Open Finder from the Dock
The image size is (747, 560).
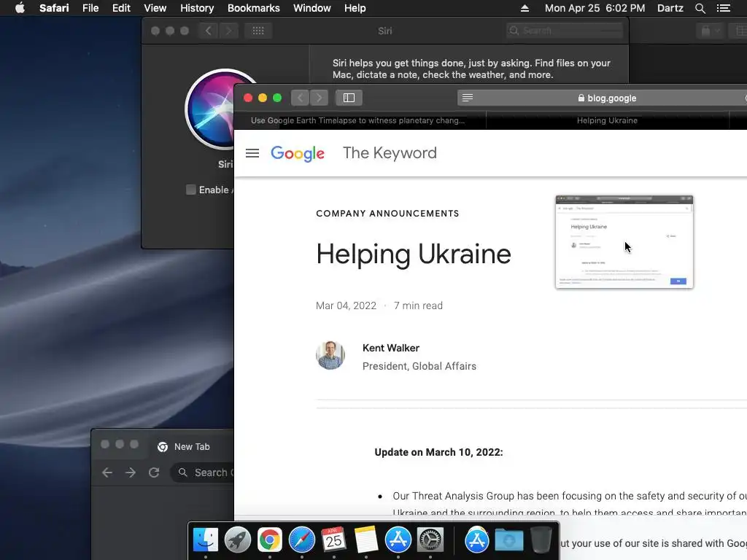(205, 540)
